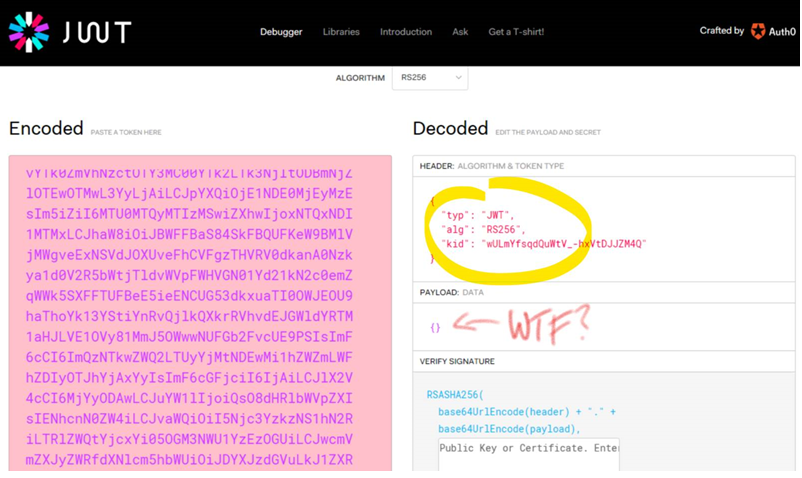
Task: Open the Ask nav link
Action: [x=460, y=32]
